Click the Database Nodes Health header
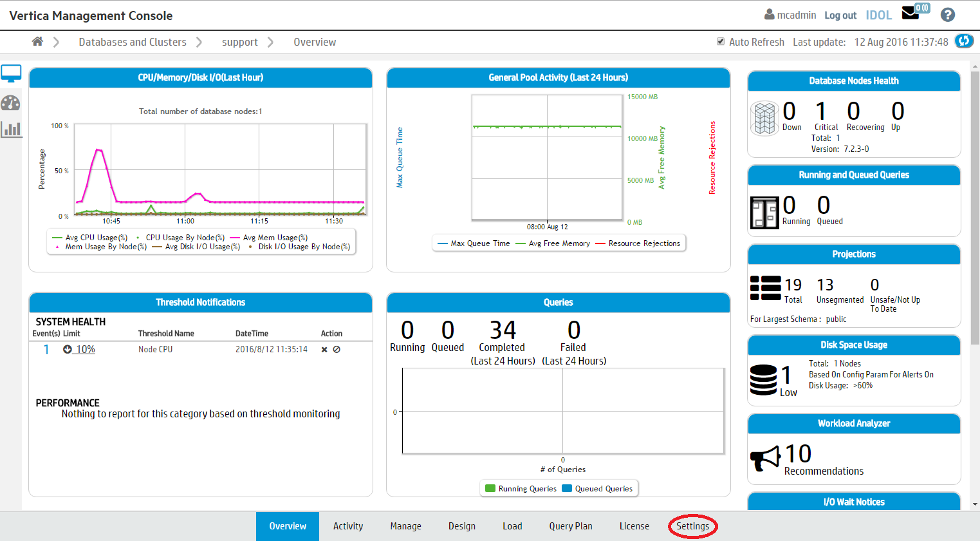 [x=854, y=81]
